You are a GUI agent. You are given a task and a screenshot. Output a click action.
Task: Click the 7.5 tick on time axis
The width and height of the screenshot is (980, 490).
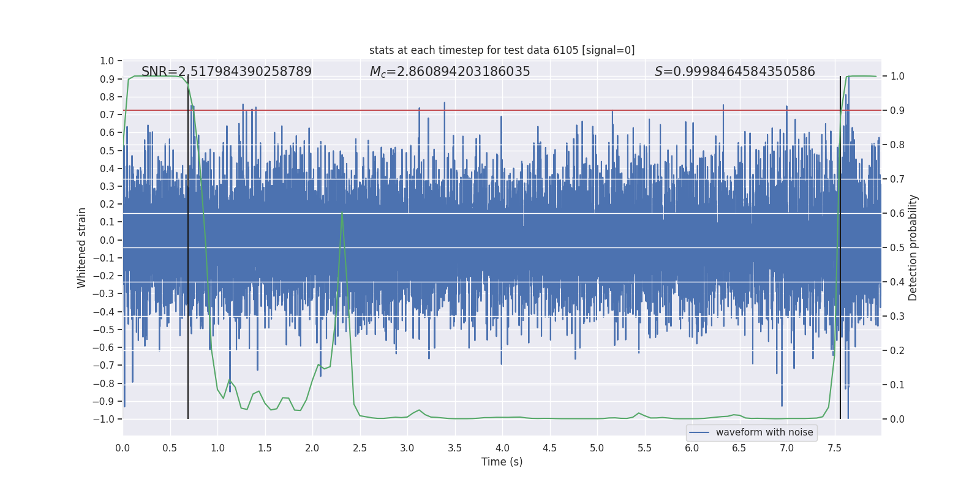point(834,448)
